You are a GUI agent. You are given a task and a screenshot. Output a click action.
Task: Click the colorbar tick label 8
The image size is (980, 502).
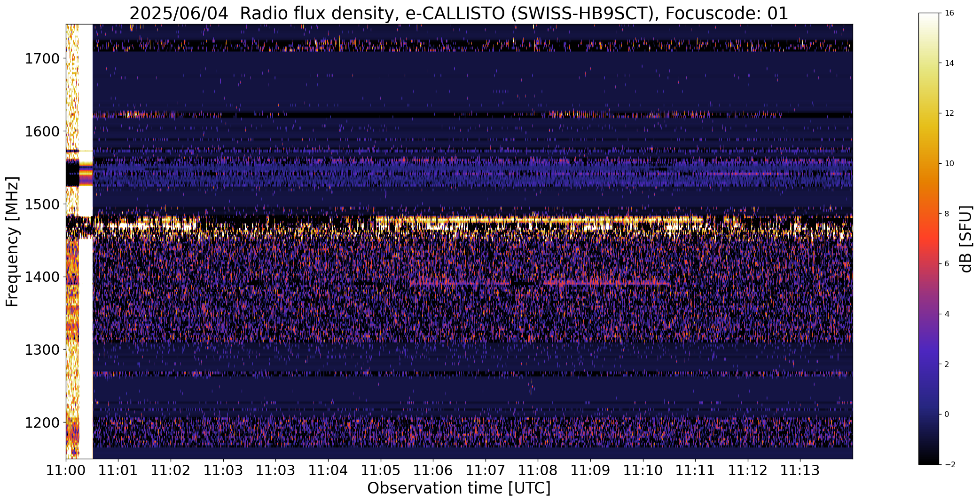(x=947, y=214)
